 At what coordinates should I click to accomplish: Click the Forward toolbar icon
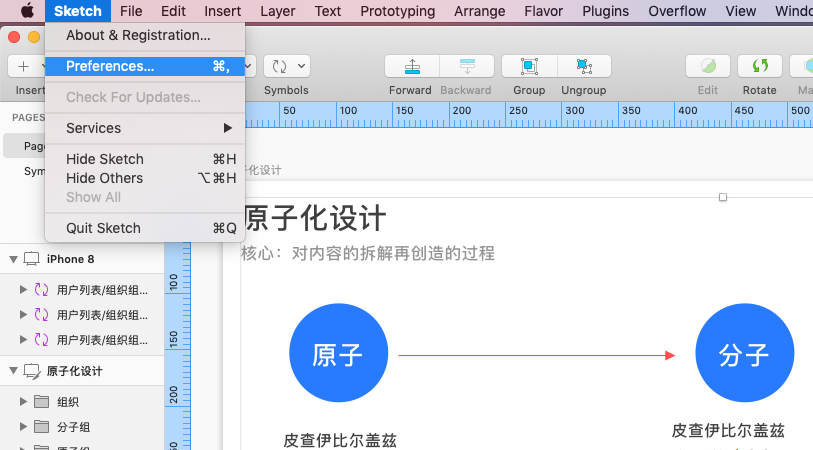pos(412,66)
